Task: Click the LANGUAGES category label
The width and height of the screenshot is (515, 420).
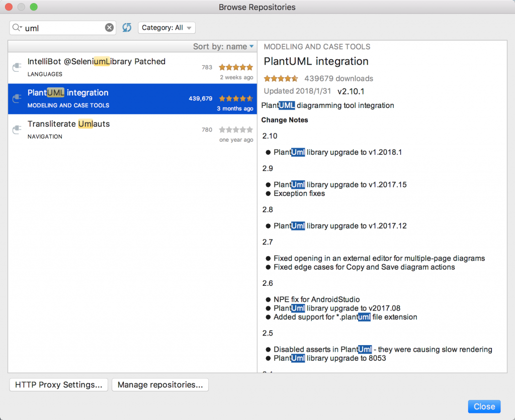Action: pos(45,74)
